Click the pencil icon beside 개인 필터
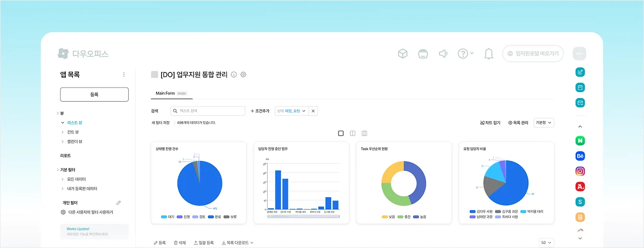 (119, 203)
